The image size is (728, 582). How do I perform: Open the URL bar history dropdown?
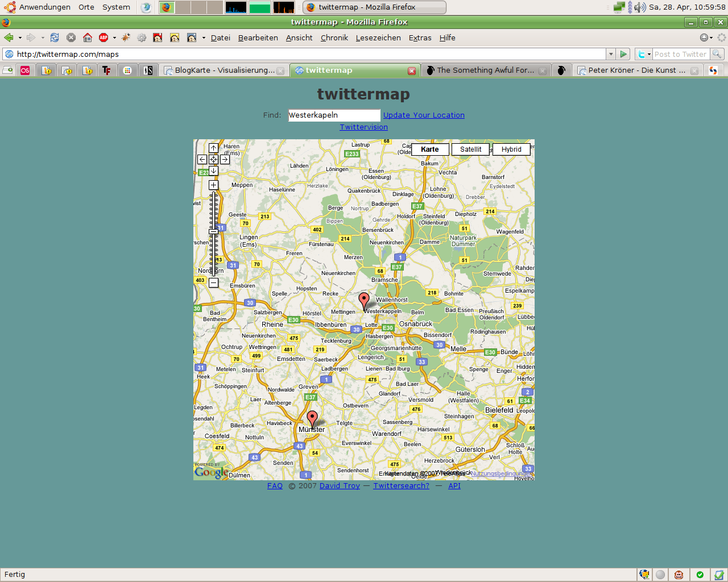[x=611, y=54]
